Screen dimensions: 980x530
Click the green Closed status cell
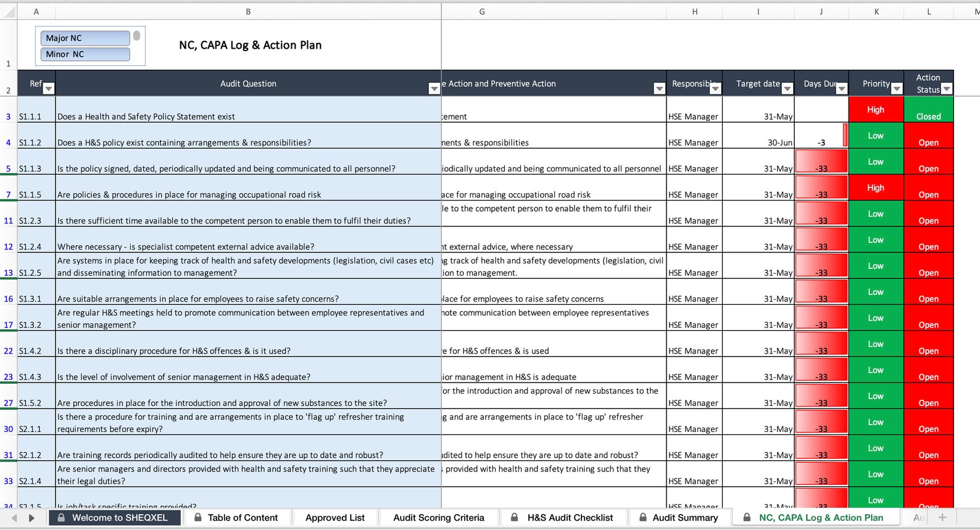pos(928,109)
